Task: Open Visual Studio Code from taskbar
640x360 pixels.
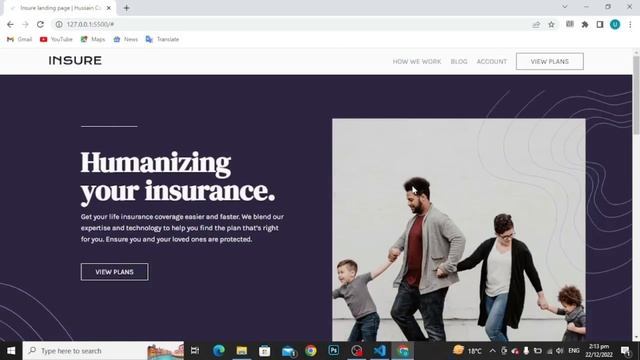Action: 380,351
